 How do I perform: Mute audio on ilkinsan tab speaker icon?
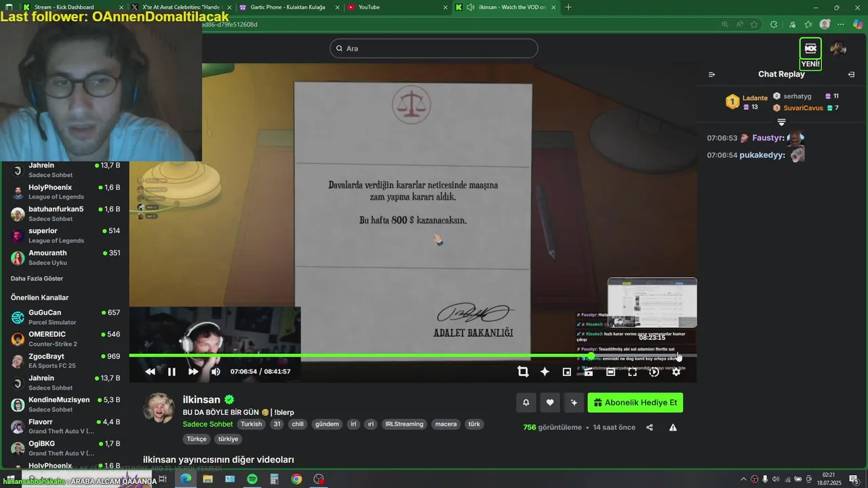click(x=471, y=7)
